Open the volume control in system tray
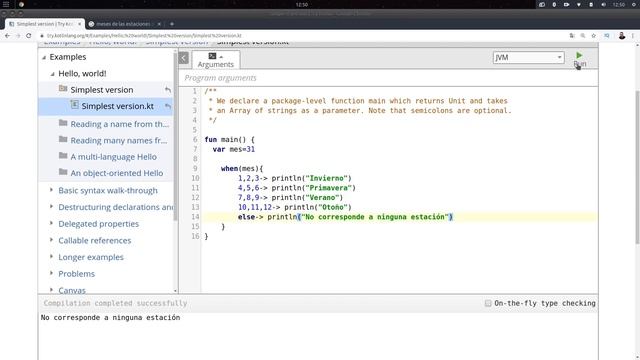This screenshot has height=360, width=640. coord(603,4)
